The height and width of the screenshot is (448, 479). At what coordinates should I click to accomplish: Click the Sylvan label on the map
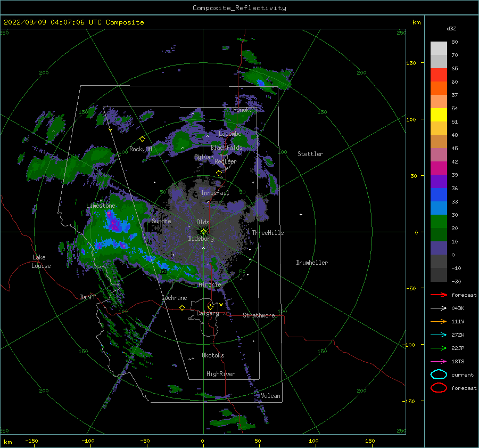(x=204, y=157)
